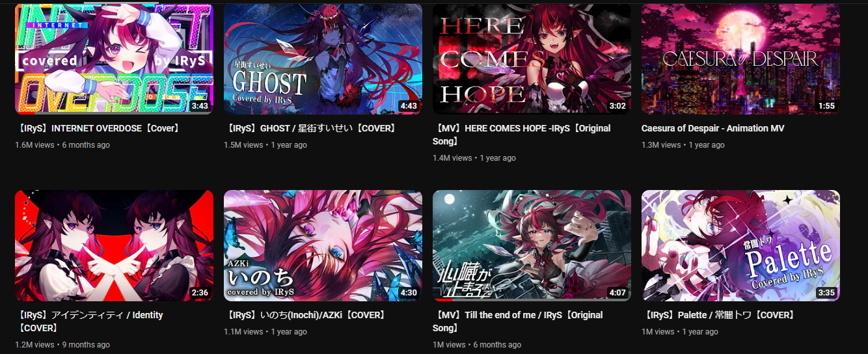Image resolution: width=868 pixels, height=354 pixels.
Task: Open the HERE COMES HOPE title link
Action: [522, 135]
